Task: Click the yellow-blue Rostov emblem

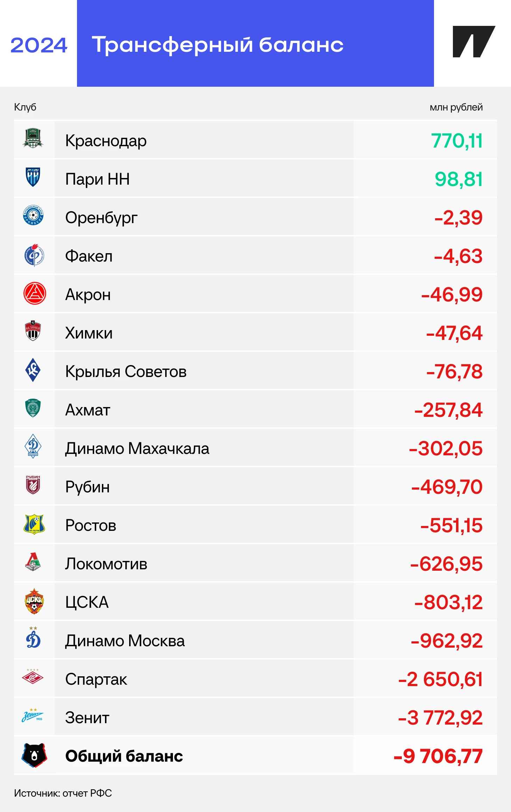Action: (x=34, y=524)
